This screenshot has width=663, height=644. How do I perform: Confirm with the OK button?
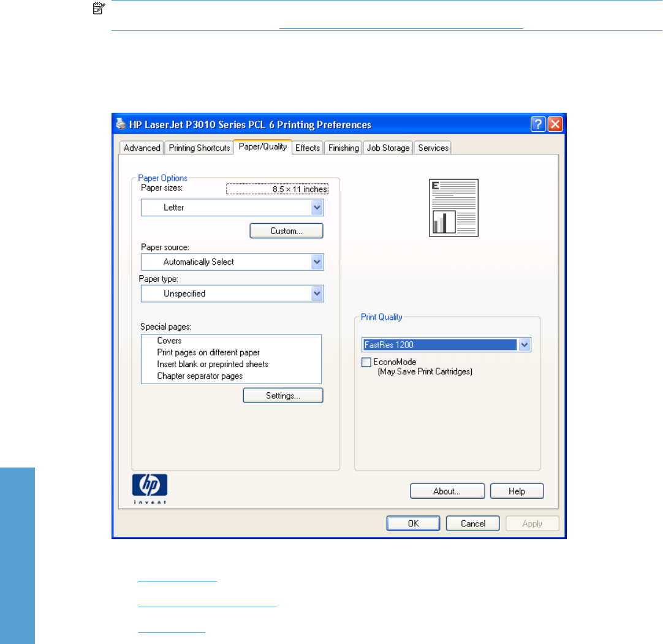tap(413, 523)
